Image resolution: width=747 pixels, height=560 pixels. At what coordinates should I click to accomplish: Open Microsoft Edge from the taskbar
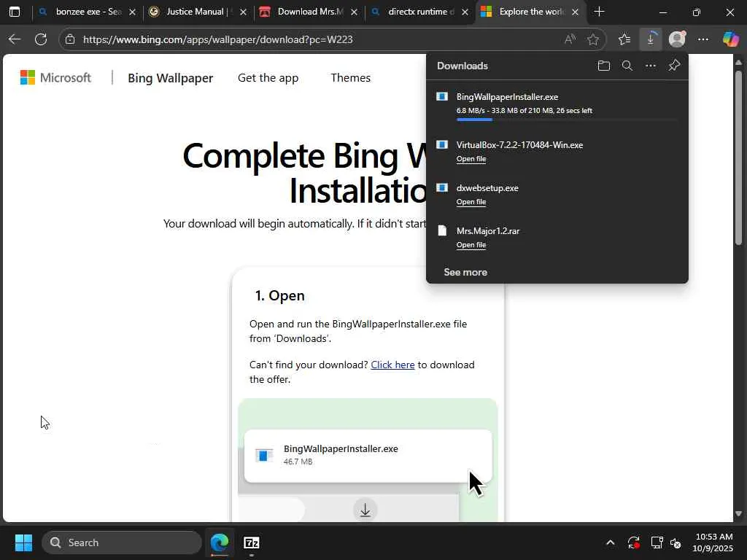tap(220, 542)
